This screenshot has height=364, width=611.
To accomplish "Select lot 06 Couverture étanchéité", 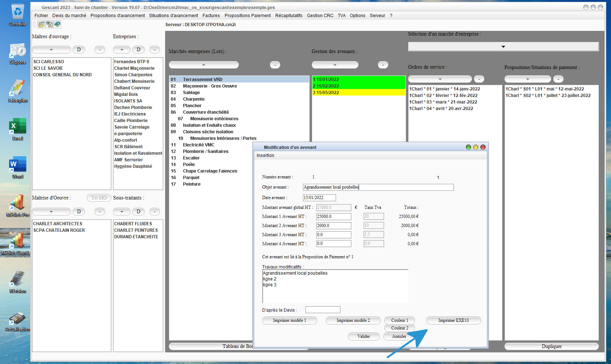I will click(239, 112).
